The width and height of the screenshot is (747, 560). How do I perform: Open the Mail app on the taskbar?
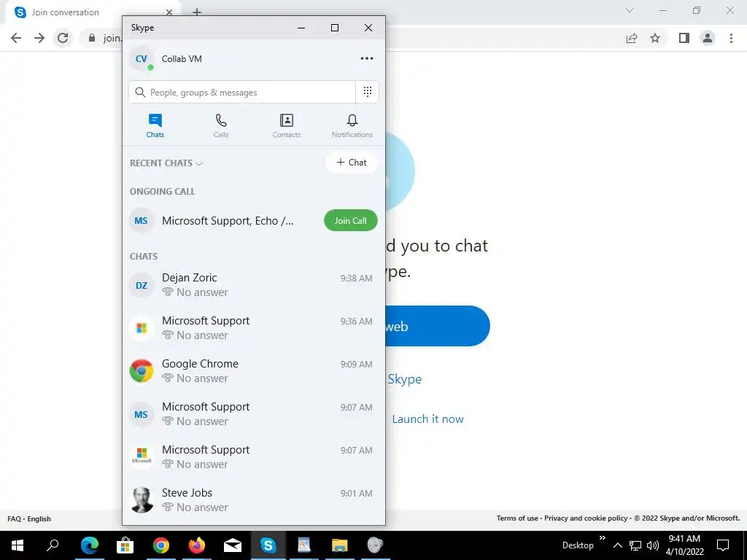233,545
